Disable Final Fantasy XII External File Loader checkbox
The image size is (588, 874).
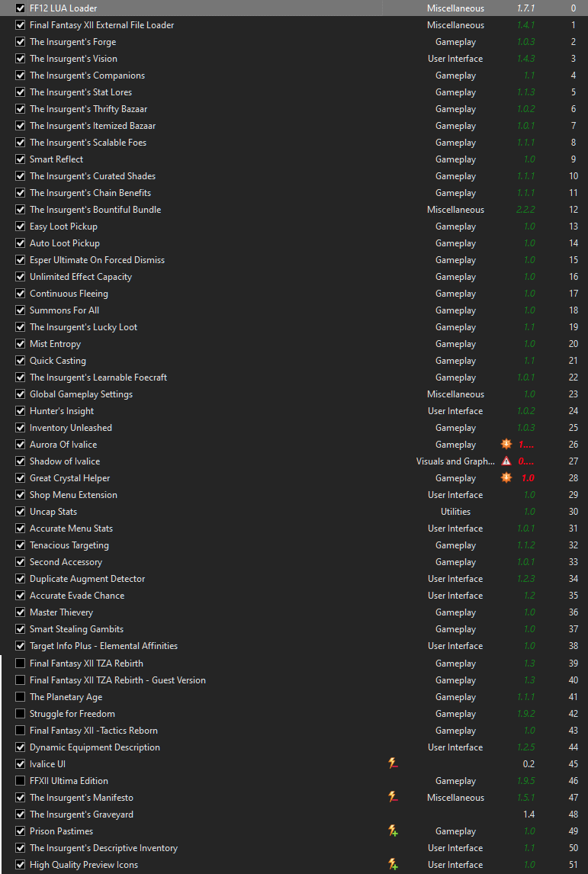click(x=20, y=25)
